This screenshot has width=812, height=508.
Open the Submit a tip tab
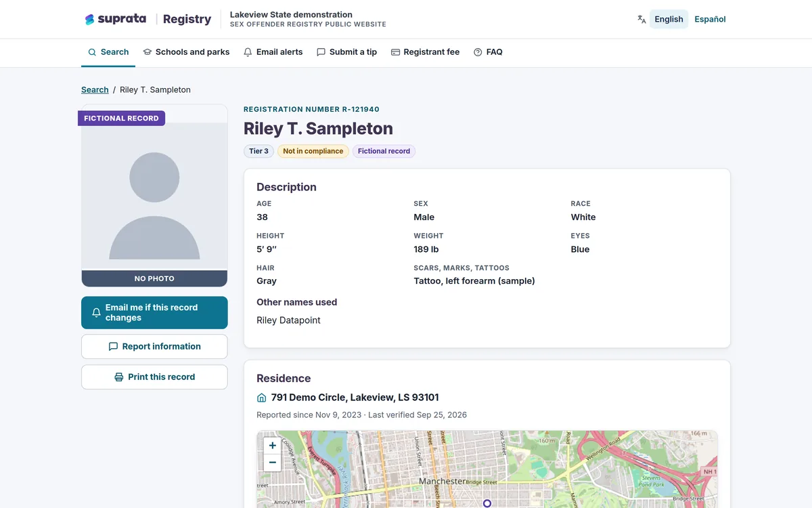coord(346,52)
